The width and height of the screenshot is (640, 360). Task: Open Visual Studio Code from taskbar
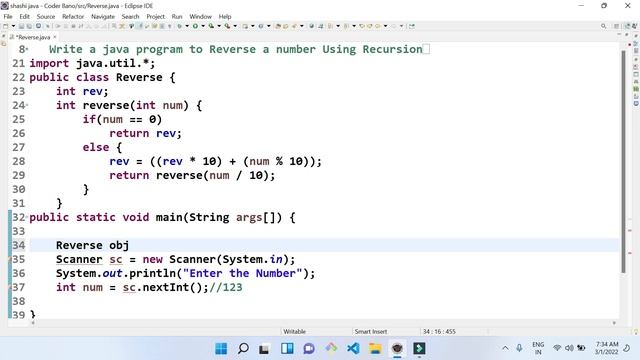pos(353,349)
